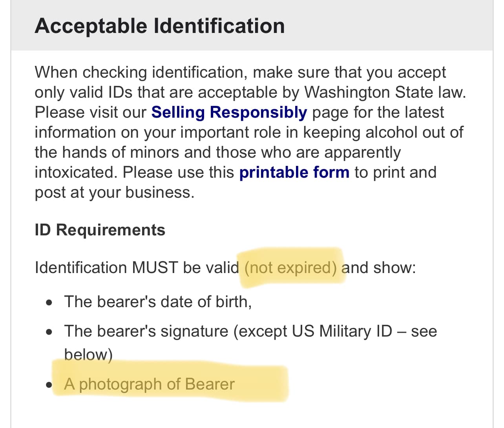504x428 pixels.
Task: Click the phrase post at your business
Action: [115, 192]
